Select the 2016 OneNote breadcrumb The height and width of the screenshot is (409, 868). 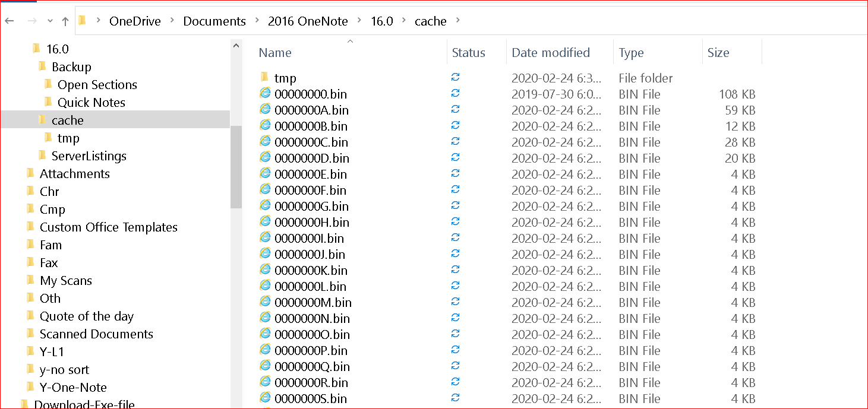coord(308,21)
